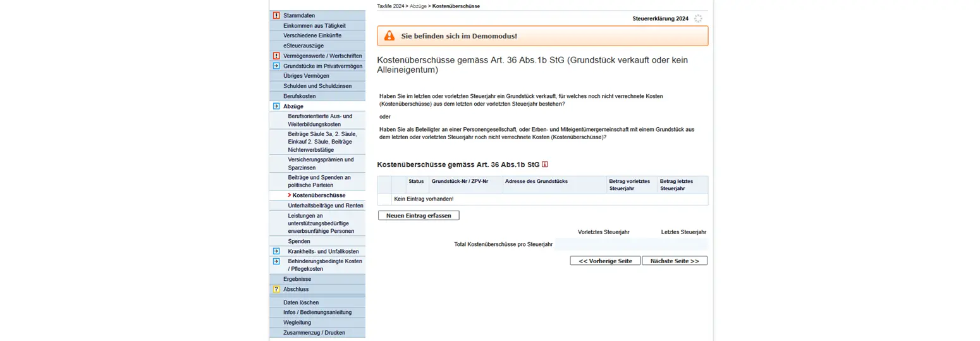This screenshot has height=341, width=980.
Task: Open the Spenden submenu item
Action: click(x=299, y=241)
